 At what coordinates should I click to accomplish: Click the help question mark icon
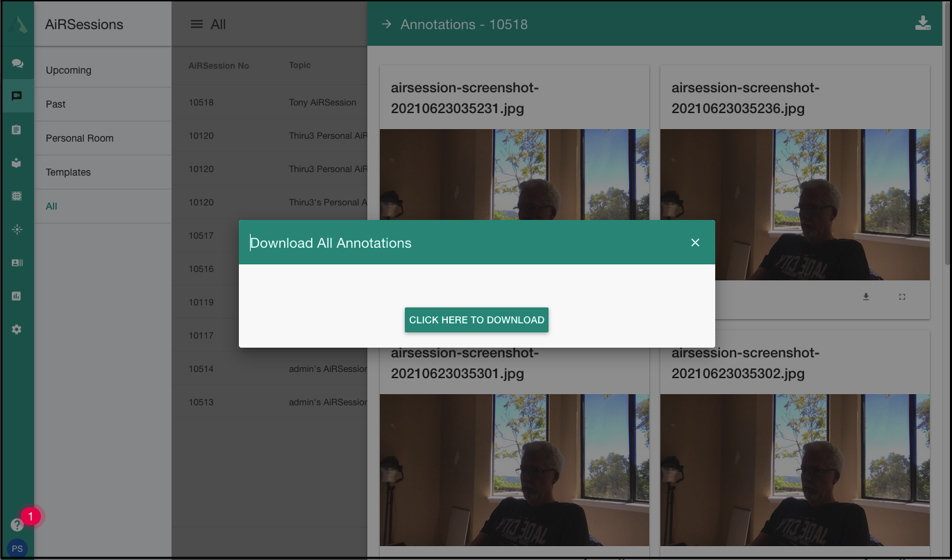tap(17, 525)
